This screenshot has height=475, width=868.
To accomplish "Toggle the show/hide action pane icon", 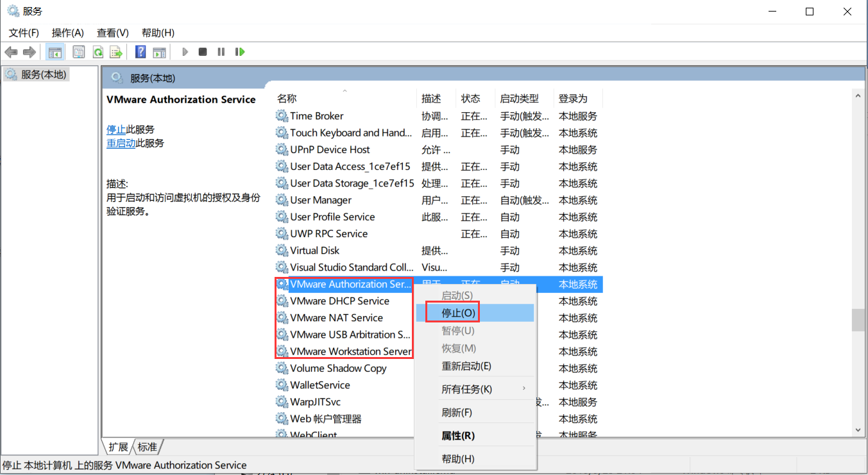I will (159, 52).
